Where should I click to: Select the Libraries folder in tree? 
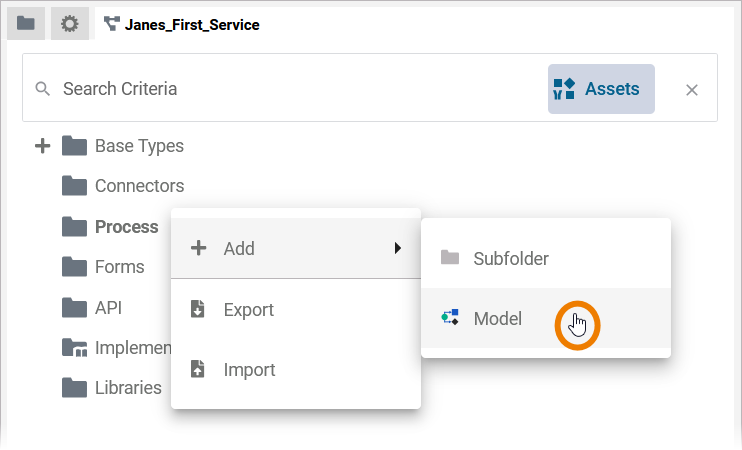pyautogui.click(x=127, y=387)
